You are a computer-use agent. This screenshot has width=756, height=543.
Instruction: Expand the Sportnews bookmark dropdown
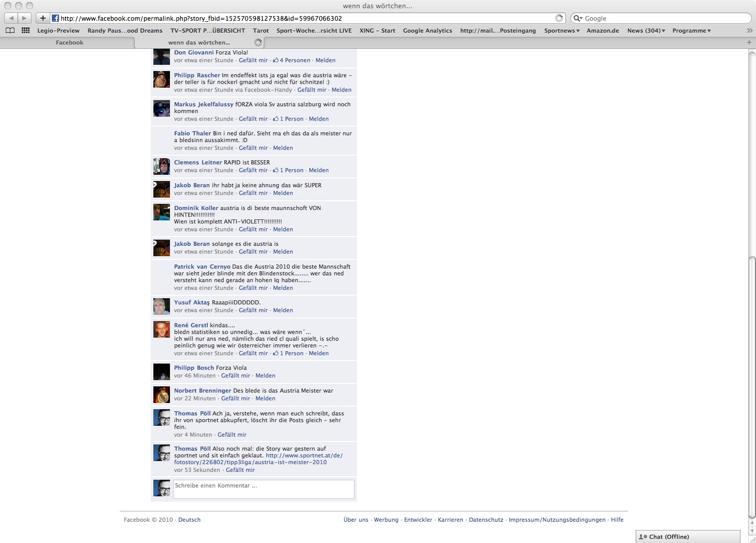point(562,31)
